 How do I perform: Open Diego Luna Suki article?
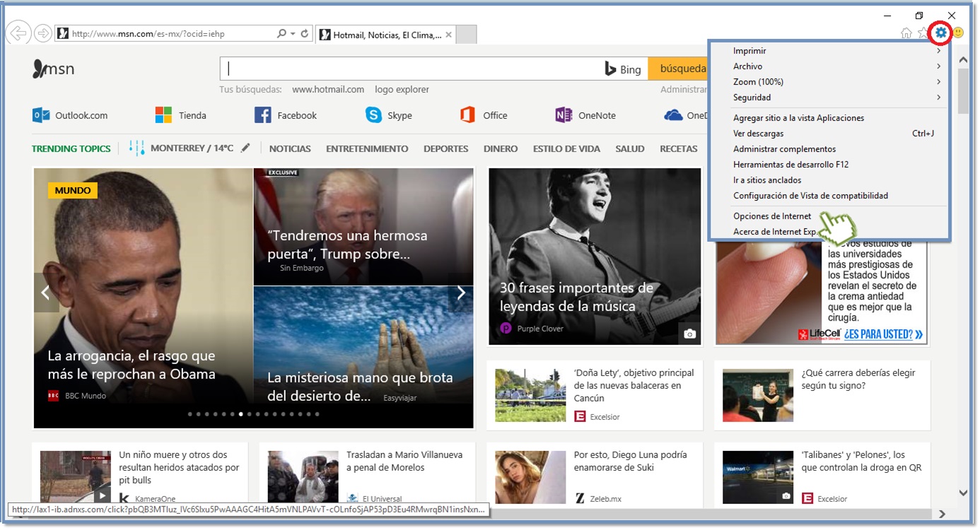(630, 461)
